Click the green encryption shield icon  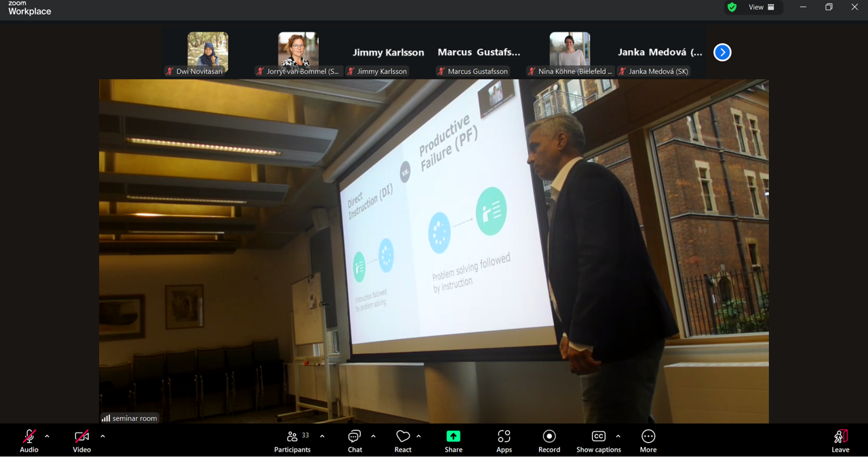(732, 7)
